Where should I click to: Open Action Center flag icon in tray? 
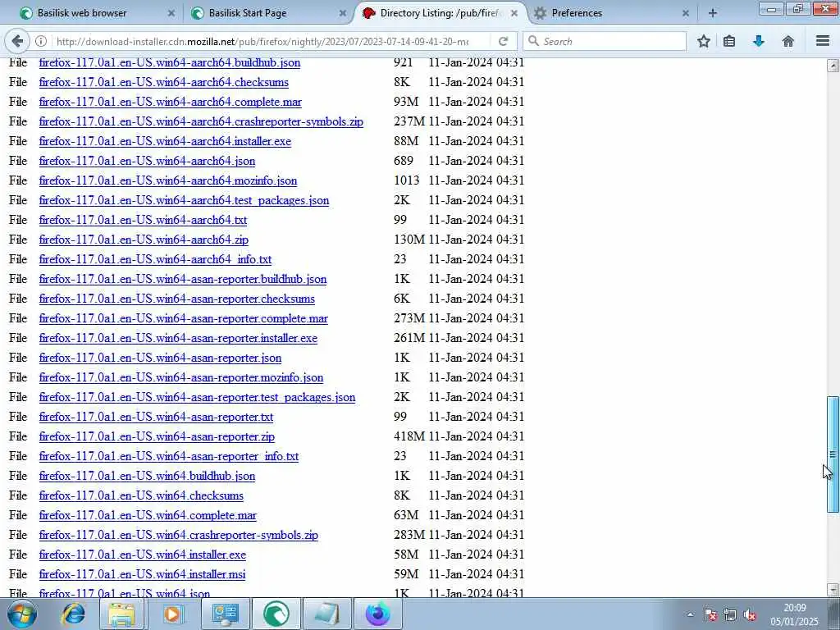(710, 614)
